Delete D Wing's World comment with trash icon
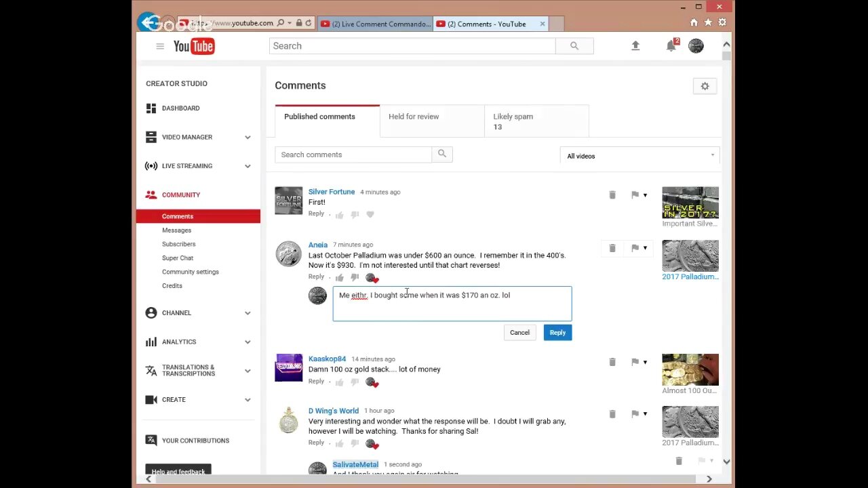 pyautogui.click(x=612, y=414)
